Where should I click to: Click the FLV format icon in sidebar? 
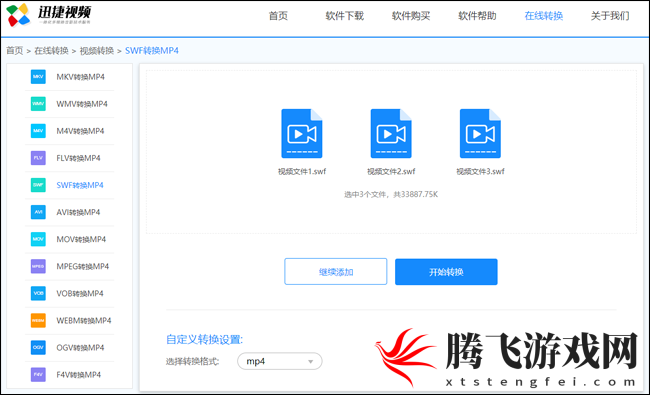coord(38,158)
